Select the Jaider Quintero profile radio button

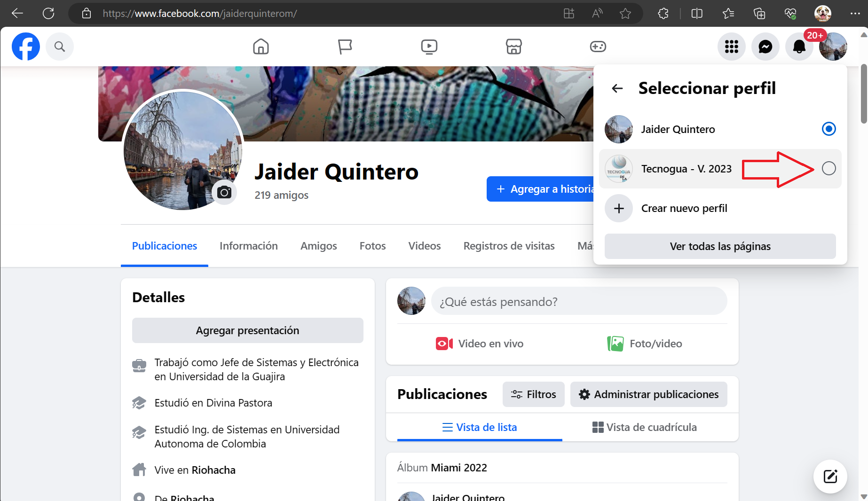point(829,129)
